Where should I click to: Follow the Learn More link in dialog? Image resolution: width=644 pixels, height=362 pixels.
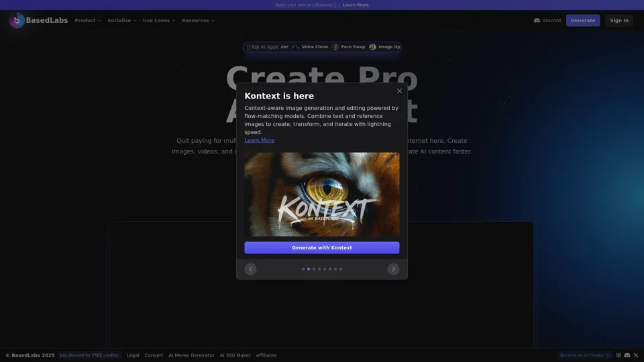point(259,140)
